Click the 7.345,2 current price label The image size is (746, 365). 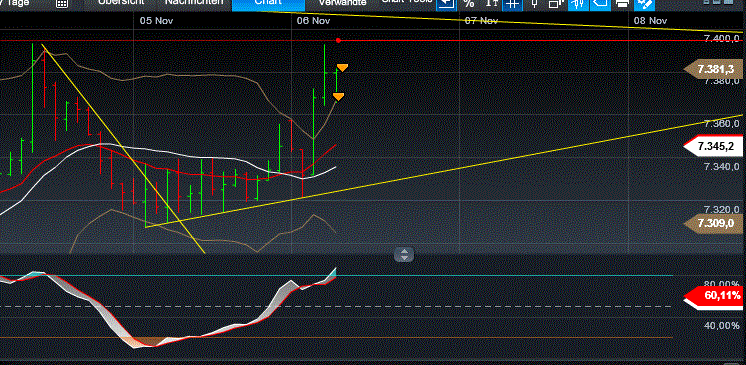tap(713, 147)
